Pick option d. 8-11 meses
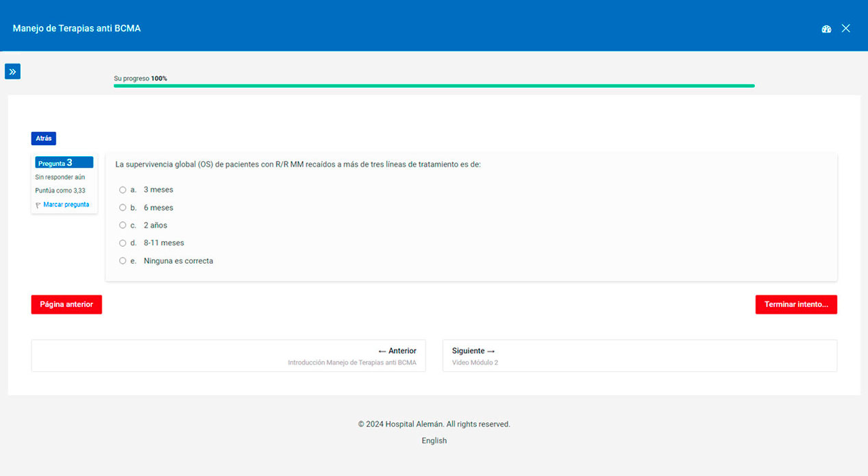868x476 pixels. [x=123, y=243]
